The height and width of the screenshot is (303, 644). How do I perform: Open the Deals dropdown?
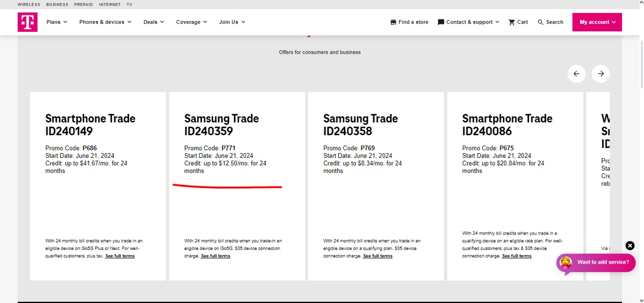[154, 22]
